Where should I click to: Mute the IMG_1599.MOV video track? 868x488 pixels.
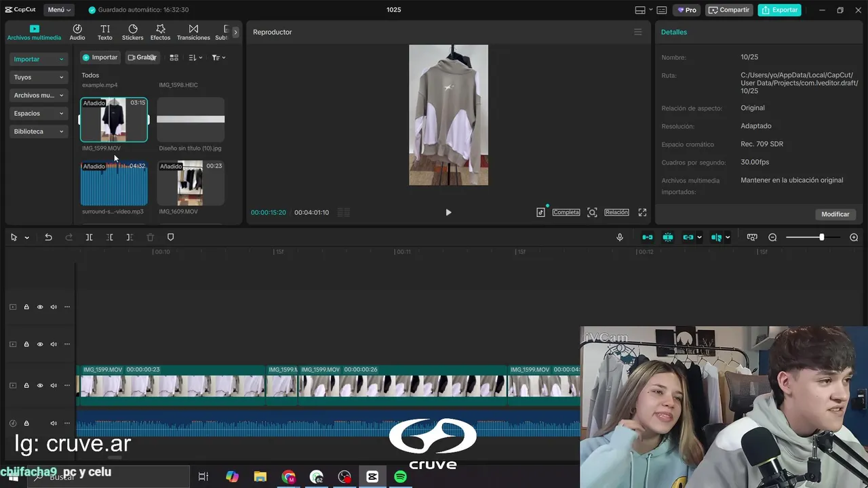tap(54, 385)
